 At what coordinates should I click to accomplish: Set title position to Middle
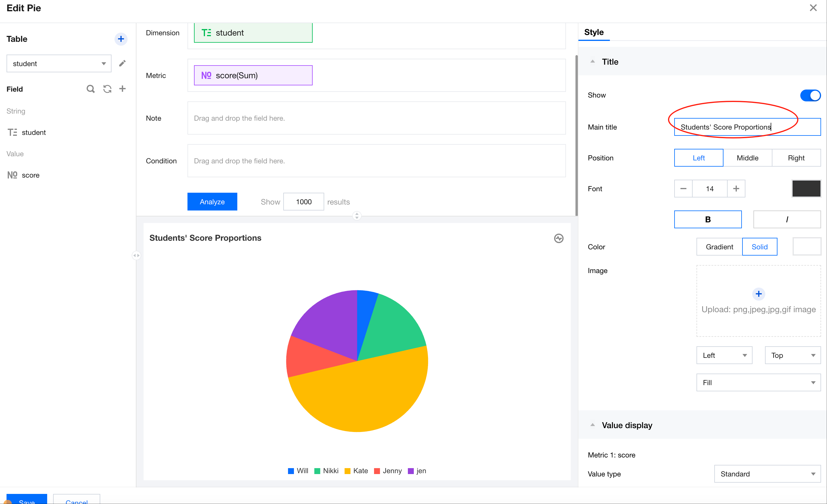[747, 158]
